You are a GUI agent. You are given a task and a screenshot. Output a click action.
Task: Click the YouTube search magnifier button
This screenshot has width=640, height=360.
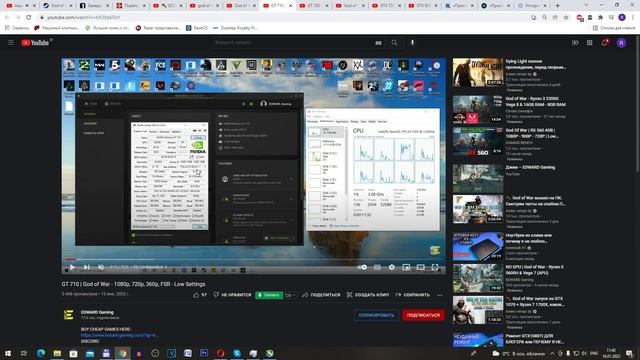click(394, 42)
